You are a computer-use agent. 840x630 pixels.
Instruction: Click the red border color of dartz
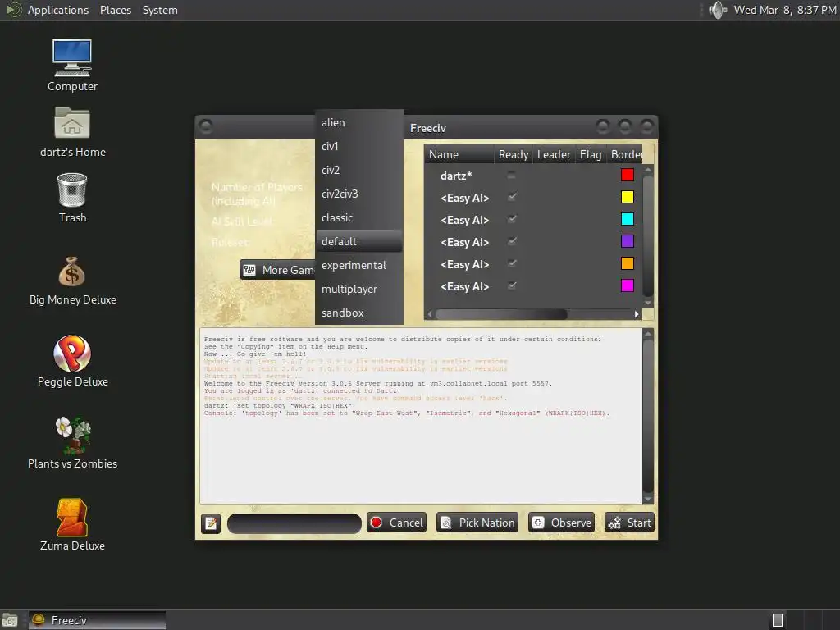pyautogui.click(x=628, y=175)
